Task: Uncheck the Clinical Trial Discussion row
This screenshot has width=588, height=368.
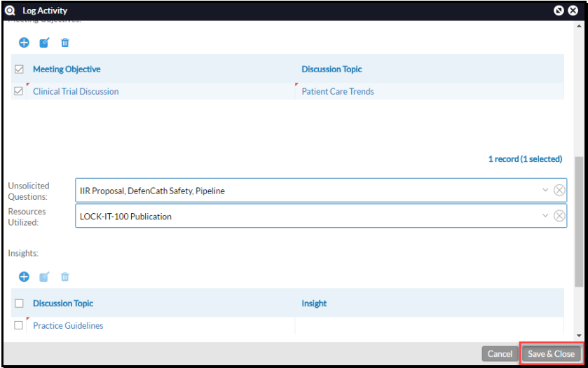Action: pyautogui.click(x=18, y=91)
